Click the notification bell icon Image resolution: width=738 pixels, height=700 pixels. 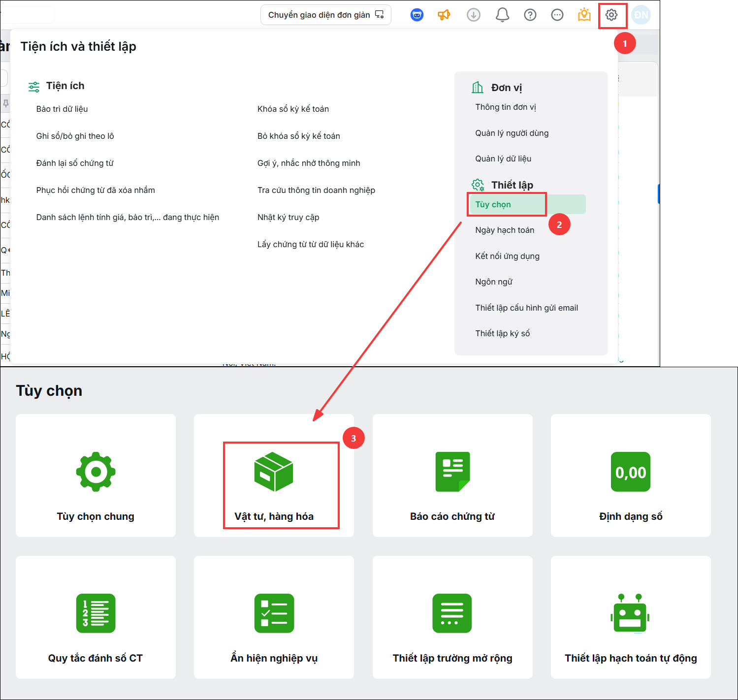click(x=502, y=15)
